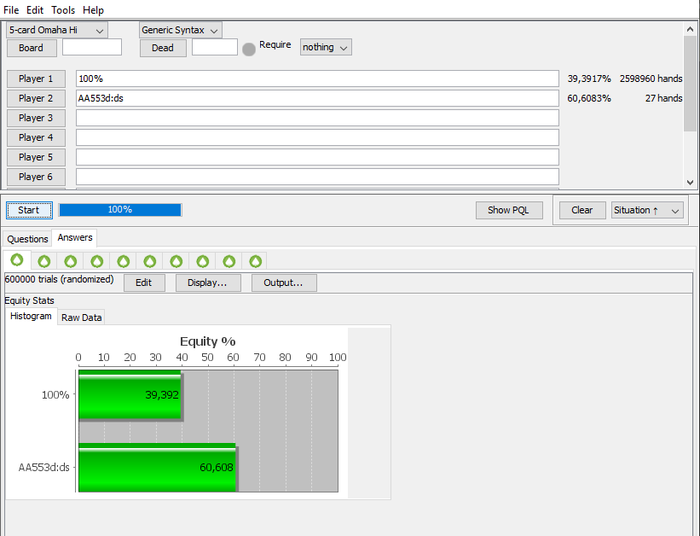Click the players panel scrollbar thumb
The width and height of the screenshot is (700, 536).
pos(690,83)
